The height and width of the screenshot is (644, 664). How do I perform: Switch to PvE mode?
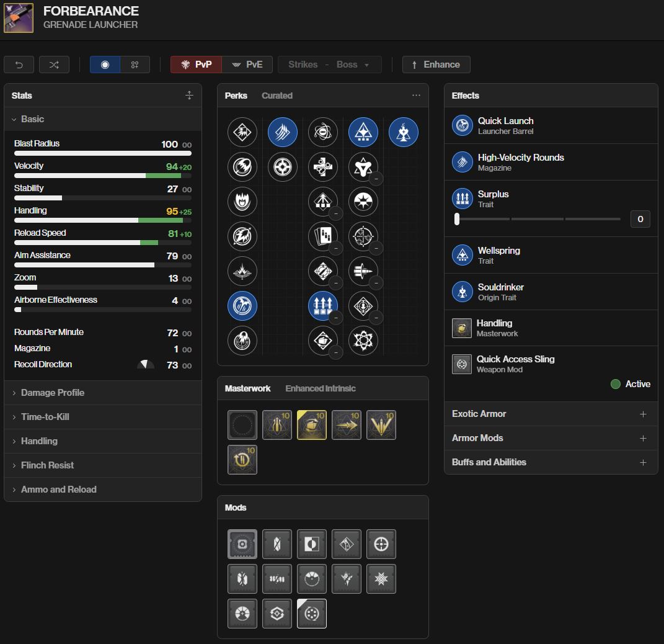247,65
